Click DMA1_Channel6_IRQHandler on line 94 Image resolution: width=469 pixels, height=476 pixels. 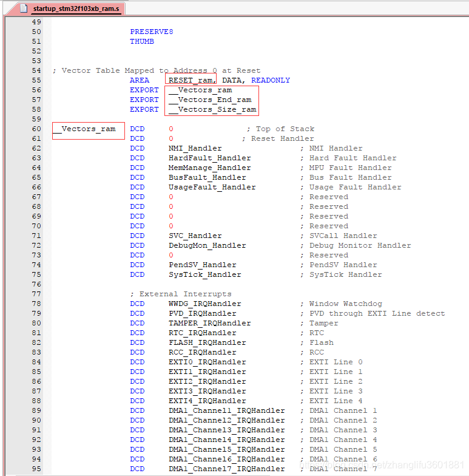(x=227, y=459)
